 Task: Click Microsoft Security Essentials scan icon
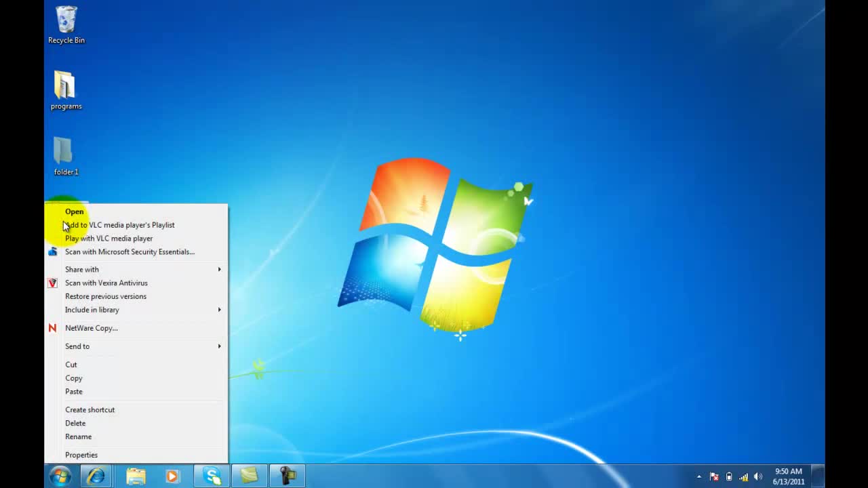(53, 251)
